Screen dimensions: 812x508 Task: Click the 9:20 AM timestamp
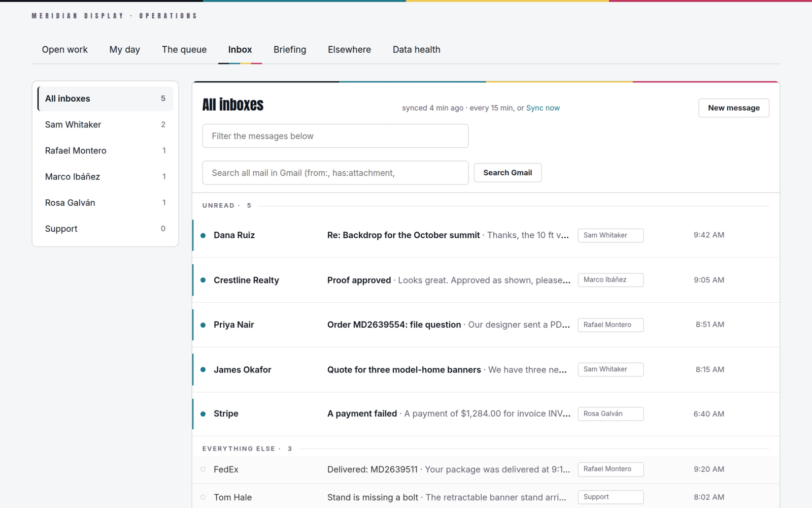pos(709,469)
